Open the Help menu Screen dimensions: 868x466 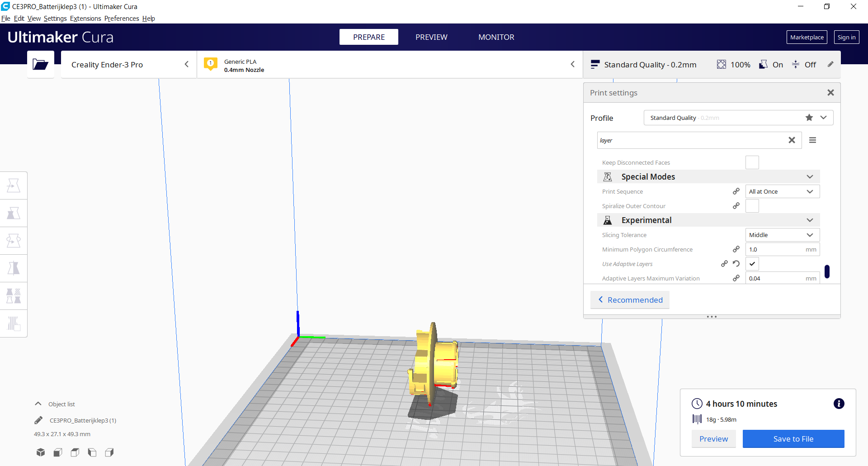coord(149,19)
